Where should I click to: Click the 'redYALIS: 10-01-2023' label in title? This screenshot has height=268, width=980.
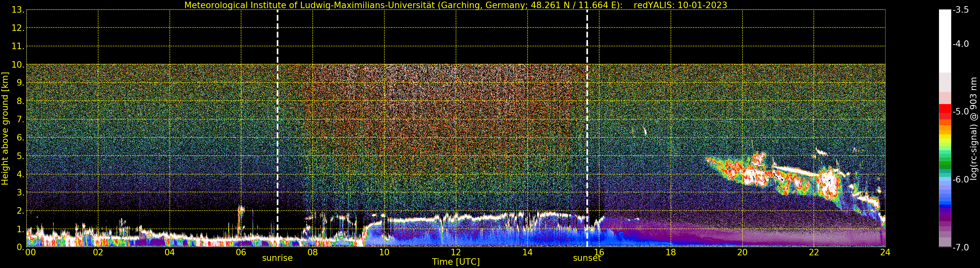pos(680,5)
